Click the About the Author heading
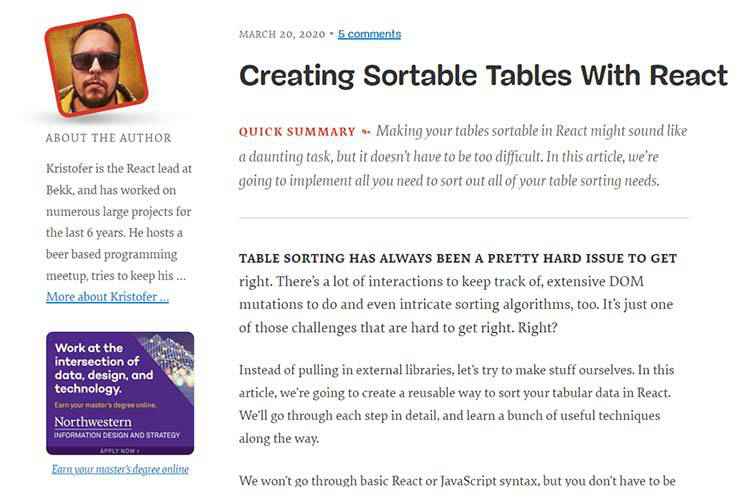The width and height of the screenshot is (750, 500). 109,138
